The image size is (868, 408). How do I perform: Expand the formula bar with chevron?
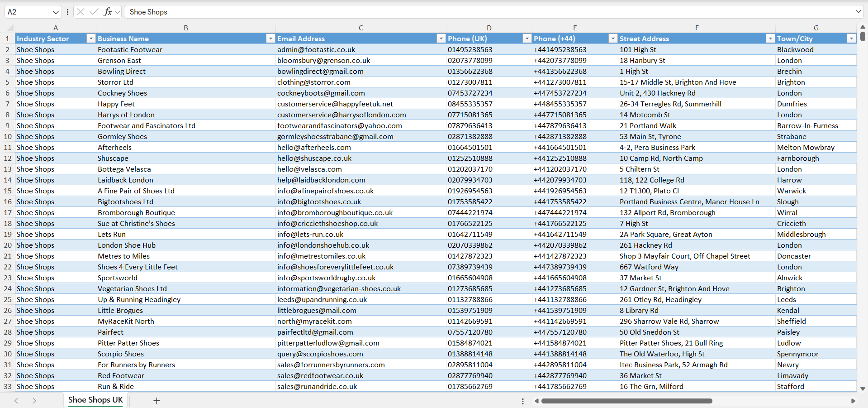[x=859, y=11]
